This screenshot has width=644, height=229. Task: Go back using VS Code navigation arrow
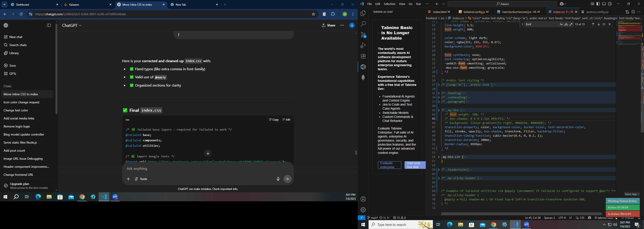[x=437, y=4]
